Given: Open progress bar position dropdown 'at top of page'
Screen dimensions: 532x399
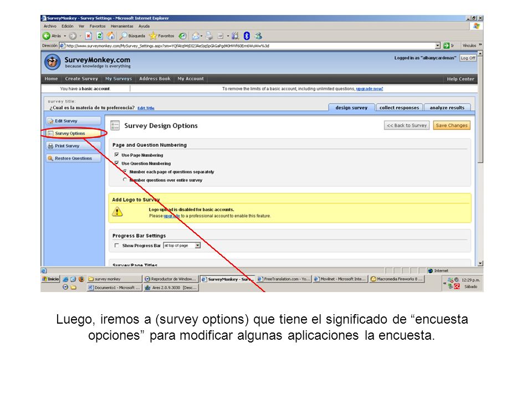Looking at the screenshot, I should [x=182, y=245].
